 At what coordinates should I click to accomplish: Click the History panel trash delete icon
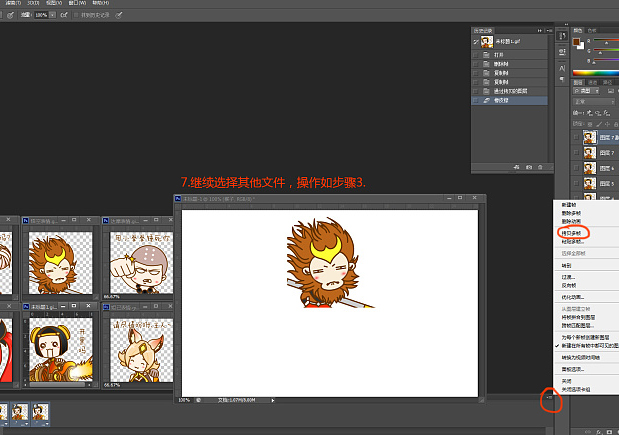[x=540, y=167]
